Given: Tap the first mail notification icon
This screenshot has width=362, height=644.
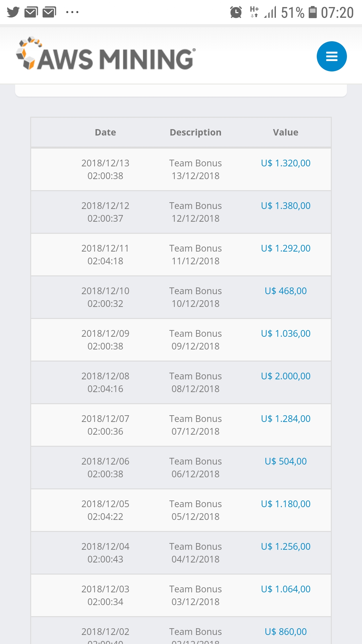Looking at the screenshot, I should click(31, 12).
